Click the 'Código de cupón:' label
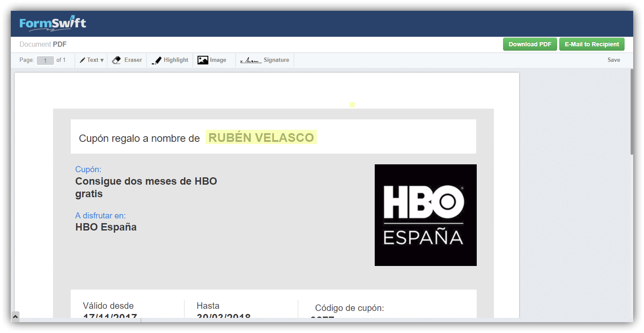 click(350, 308)
